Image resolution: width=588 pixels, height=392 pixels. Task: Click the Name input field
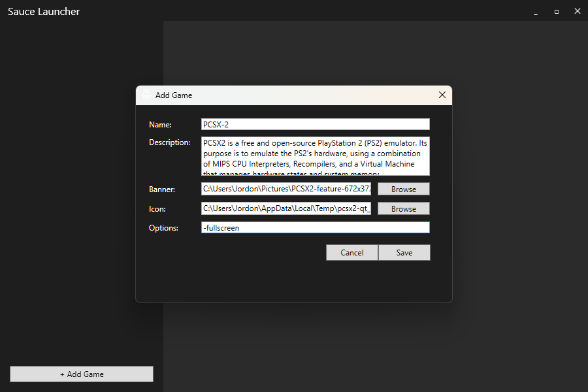tap(316, 125)
